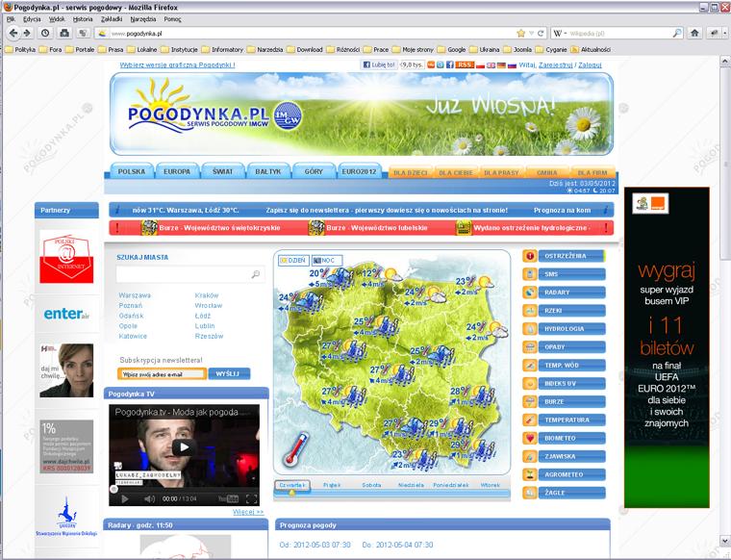Viewport: 731px width, 560px height.
Task: Open the DLA DZIECI orange tab
Action: 411,172
